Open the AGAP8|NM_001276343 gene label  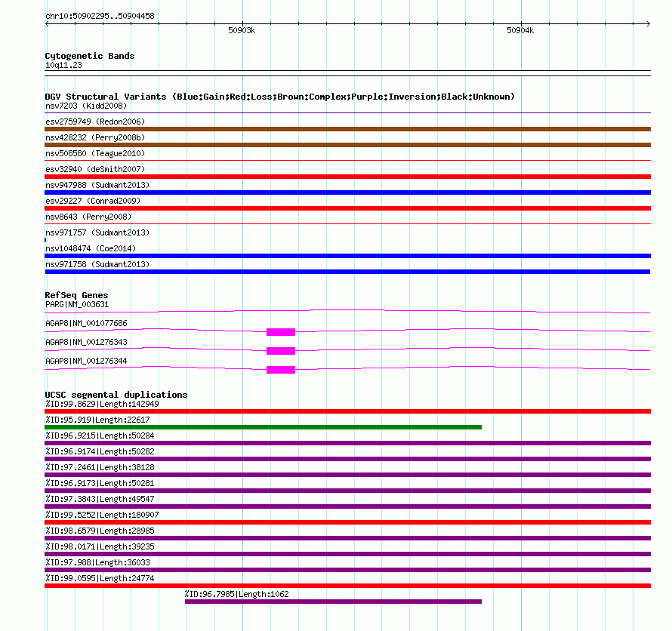[86, 342]
